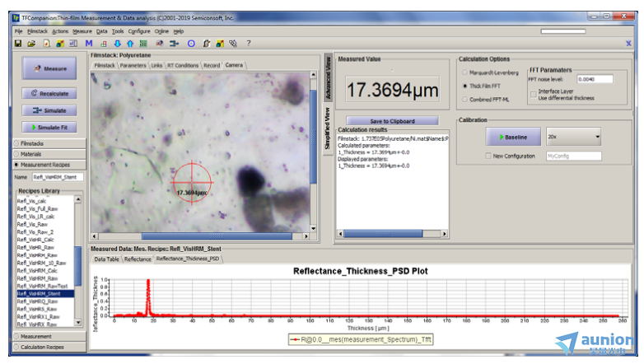Click the chain link toolbar icon
Screen dimensions: 644x364
(233, 43)
